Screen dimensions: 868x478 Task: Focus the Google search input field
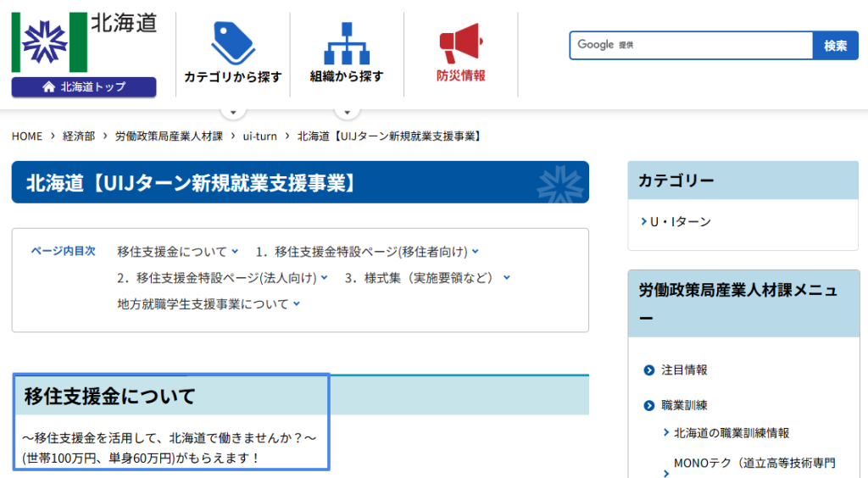pyautogui.click(x=692, y=46)
